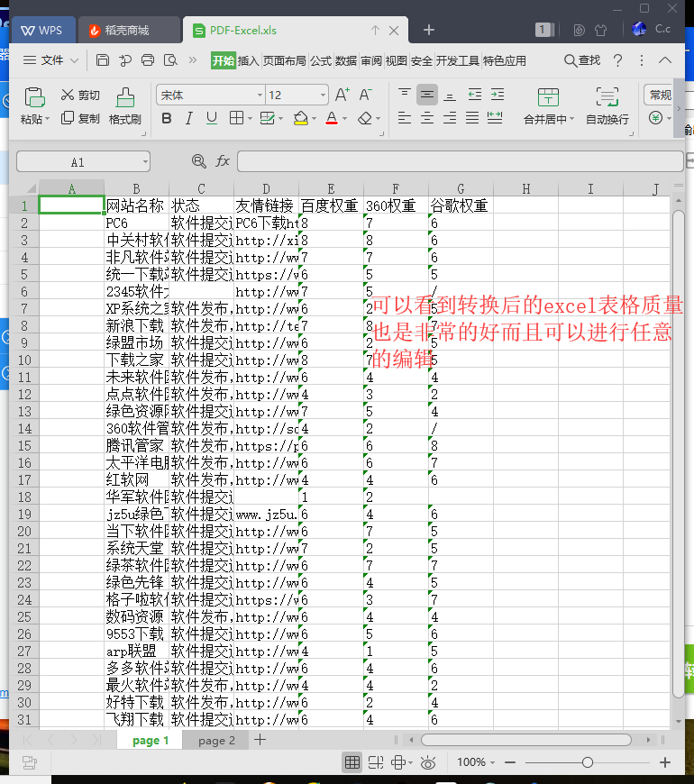Click the Print icon in quick toolbar
This screenshot has height=784, width=694.
tap(148, 60)
